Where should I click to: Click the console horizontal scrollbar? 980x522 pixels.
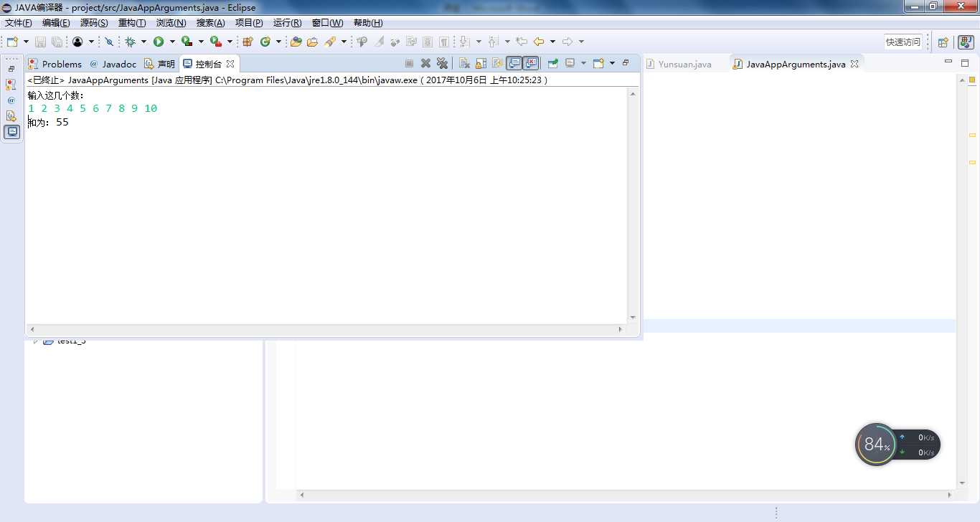click(325, 329)
